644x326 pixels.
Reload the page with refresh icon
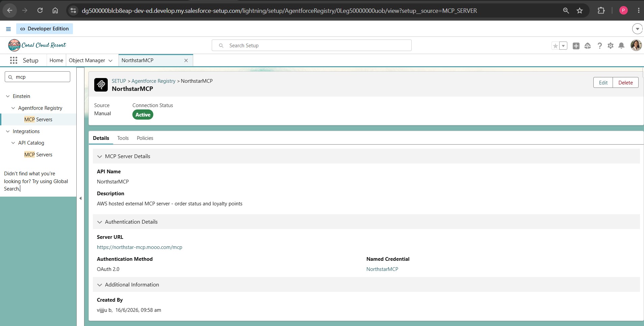tap(40, 10)
